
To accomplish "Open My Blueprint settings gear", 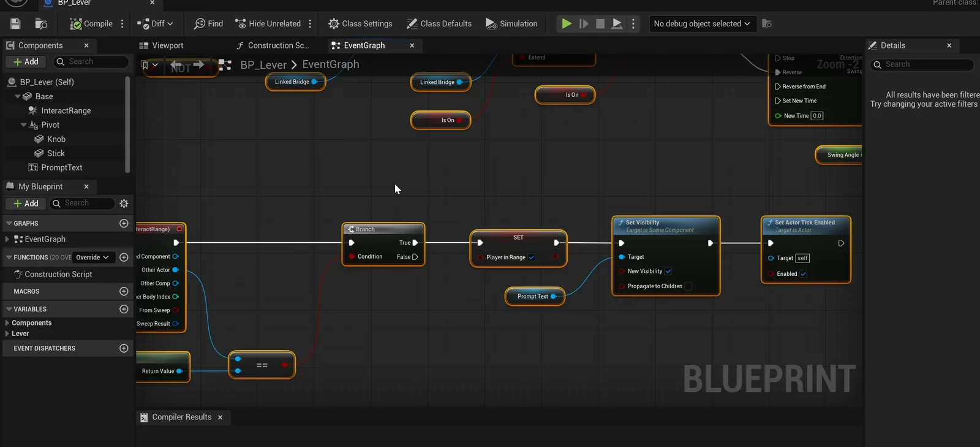I will [124, 204].
